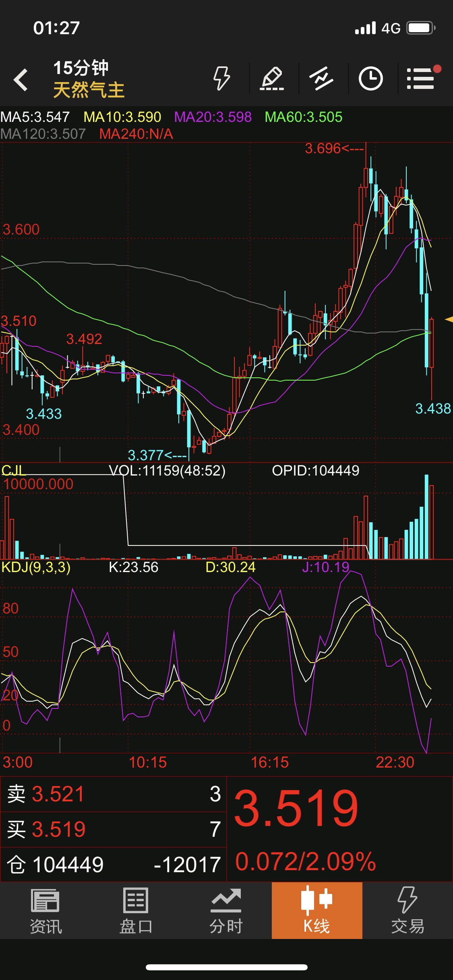The width and height of the screenshot is (453, 980).
Task: Tap the buy price 买 3.519 row
Action: pyautogui.click(x=114, y=829)
